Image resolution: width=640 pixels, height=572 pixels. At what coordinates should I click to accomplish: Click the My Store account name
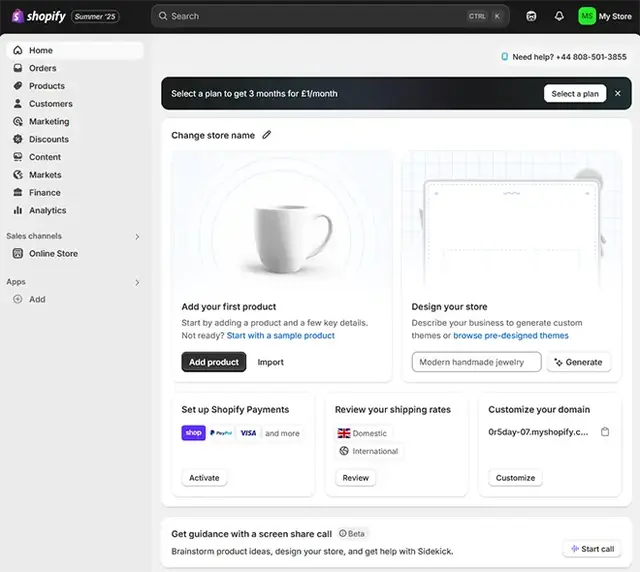615,16
